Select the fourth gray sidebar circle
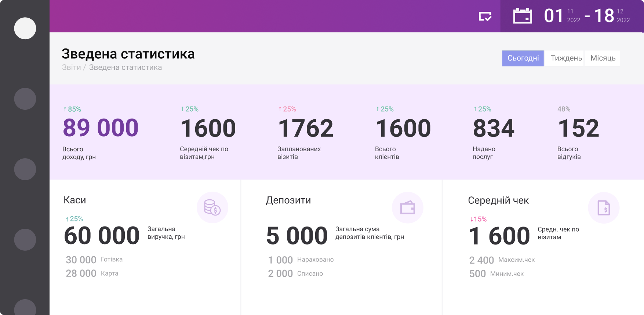Viewport: 644px width, 315px height. click(x=25, y=240)
